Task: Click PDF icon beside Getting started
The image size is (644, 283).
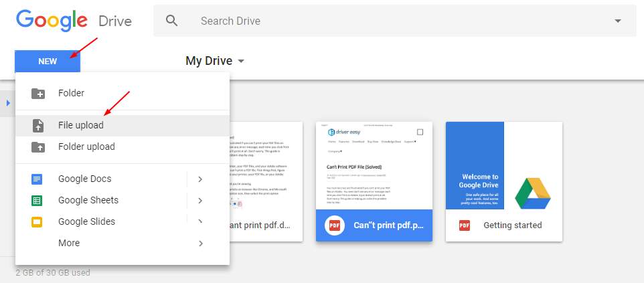Action: point(465,225)
